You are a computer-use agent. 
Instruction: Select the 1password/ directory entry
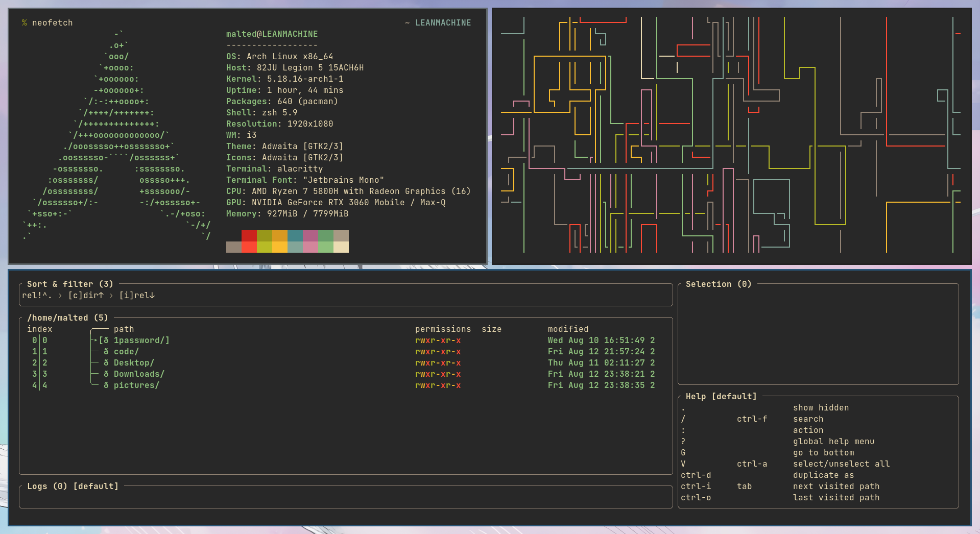346,341
